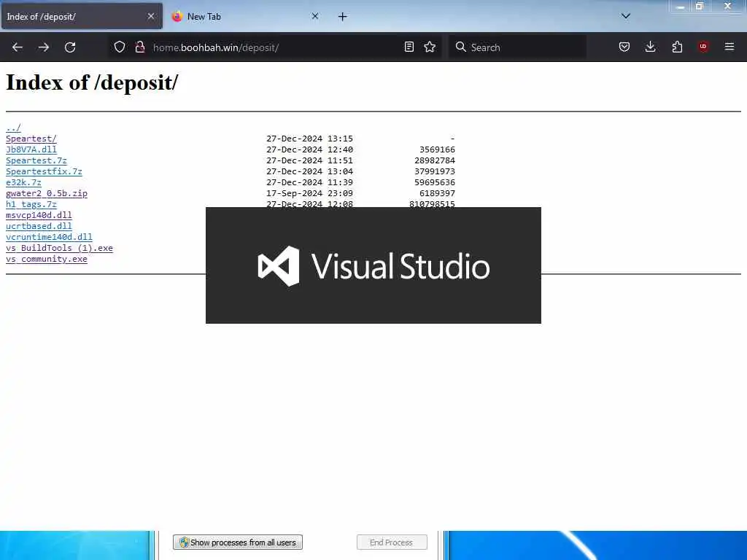The width and height of the screenshot is (747, 560).
Task: Open the tracking protection shield icon
Action: pyautogui.click(x=120, y=47)
